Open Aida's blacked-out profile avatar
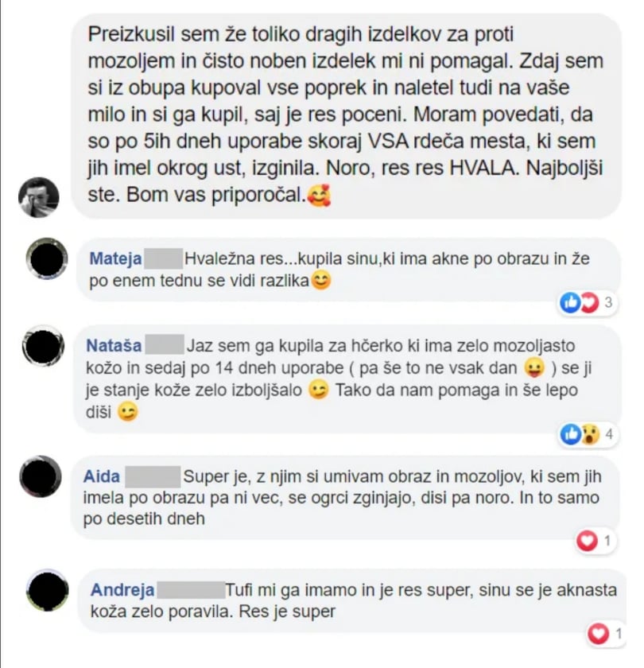 41,476
